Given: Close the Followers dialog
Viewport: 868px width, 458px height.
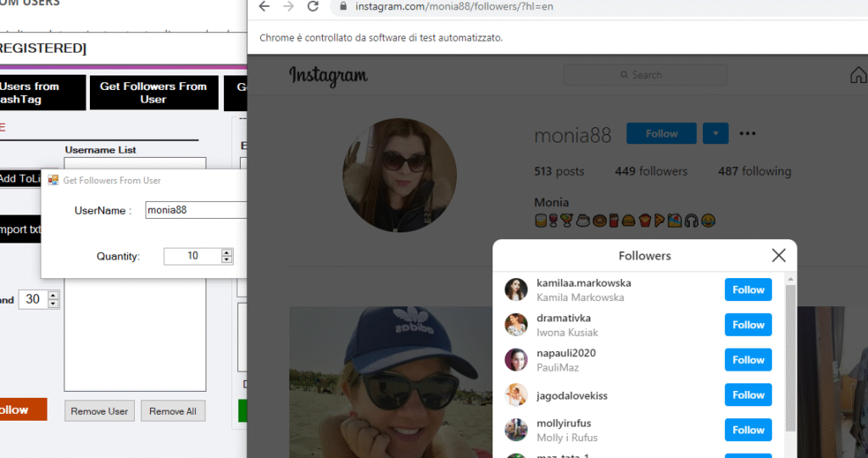Looking at the screenshot, I should tap(778, 255).
